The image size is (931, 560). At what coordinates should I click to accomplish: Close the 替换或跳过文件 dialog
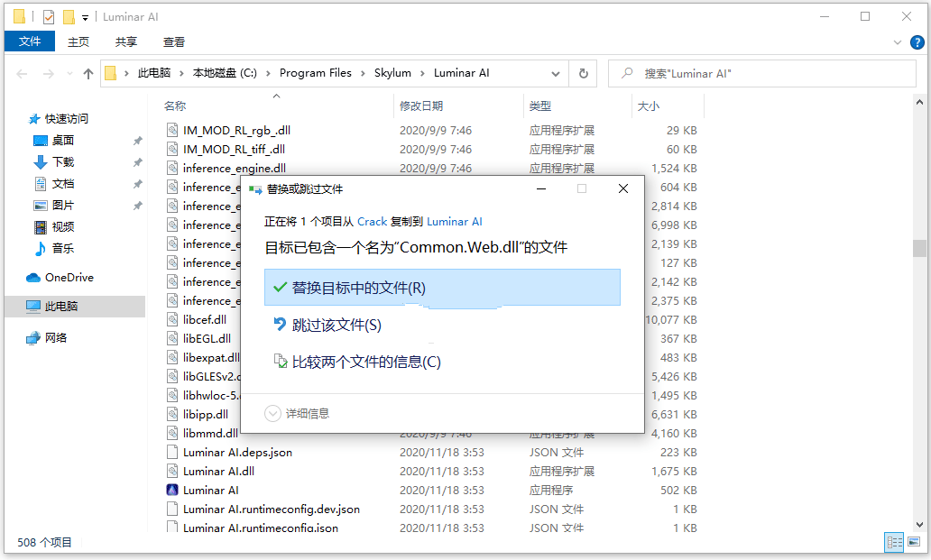click(x=622, y=188)
